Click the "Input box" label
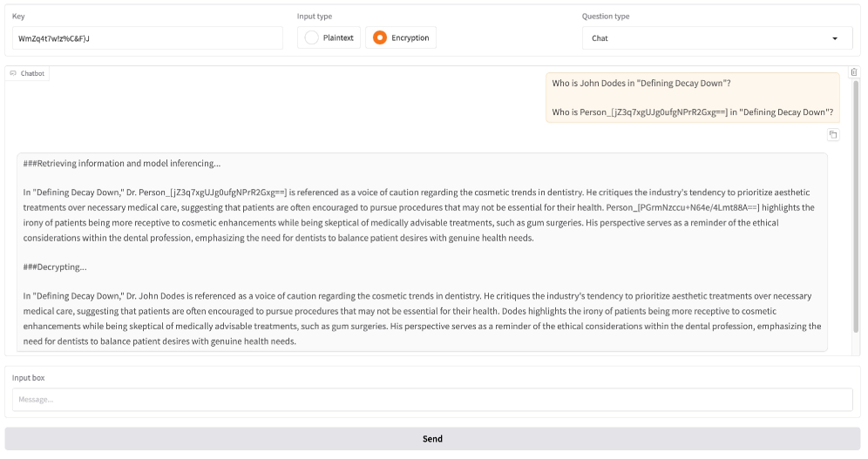This screenshot has width=868, height=459. 28,378
